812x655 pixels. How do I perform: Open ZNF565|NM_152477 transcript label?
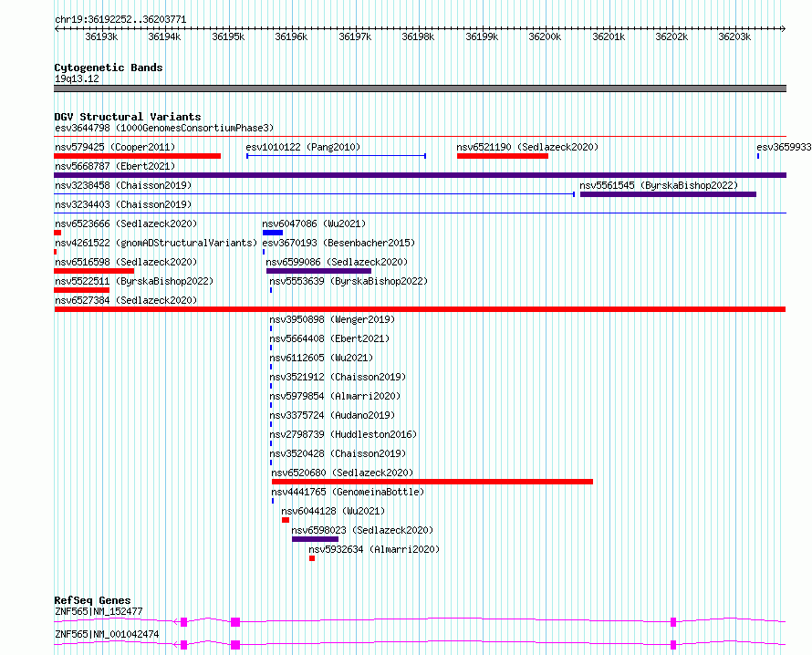tap(99, 611)
